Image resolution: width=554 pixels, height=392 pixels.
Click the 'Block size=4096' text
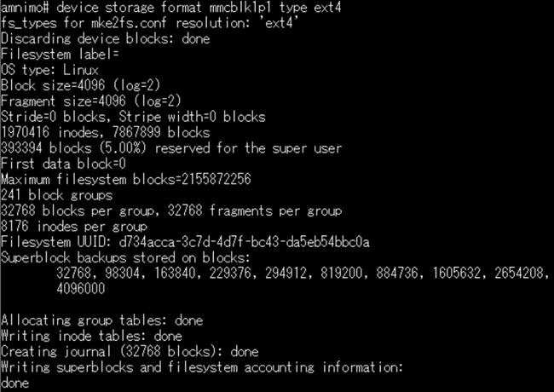[x=53, y=85]
